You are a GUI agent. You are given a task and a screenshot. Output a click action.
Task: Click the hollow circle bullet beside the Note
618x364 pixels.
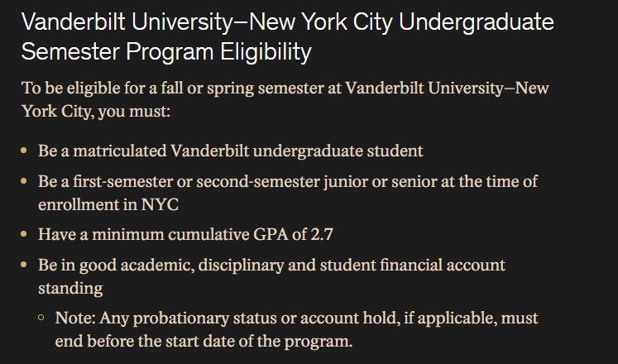pos(41,318)
